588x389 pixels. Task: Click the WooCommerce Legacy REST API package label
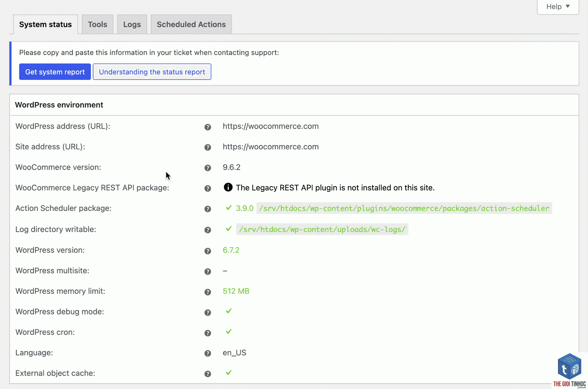coord(92,188)
